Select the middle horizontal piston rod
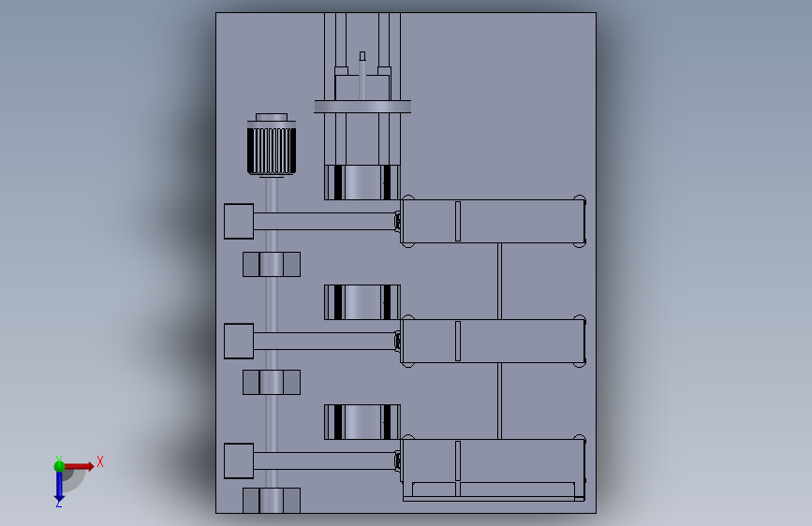Screen dimensions: 812x526 point(324,341)
